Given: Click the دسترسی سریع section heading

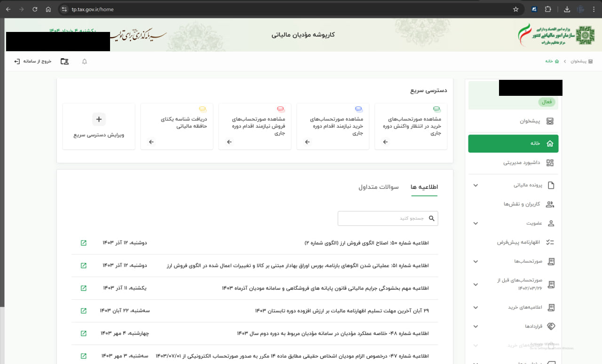Looking at the screenshot, I should 428,90.
